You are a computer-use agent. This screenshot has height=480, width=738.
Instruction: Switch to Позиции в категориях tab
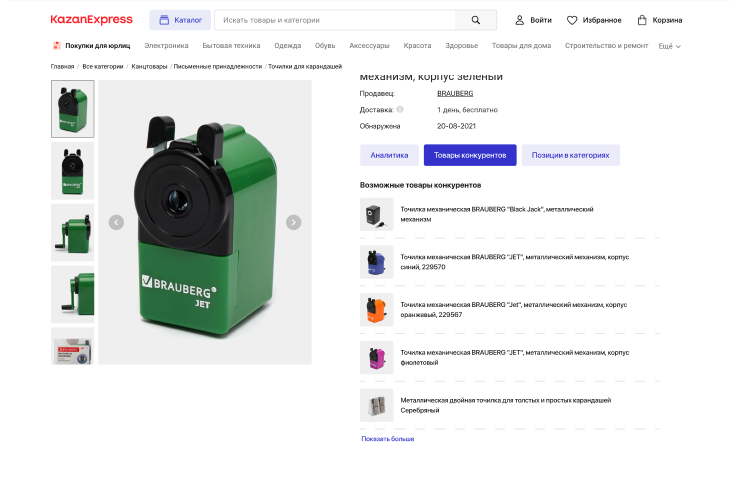(x=570, y=155)
